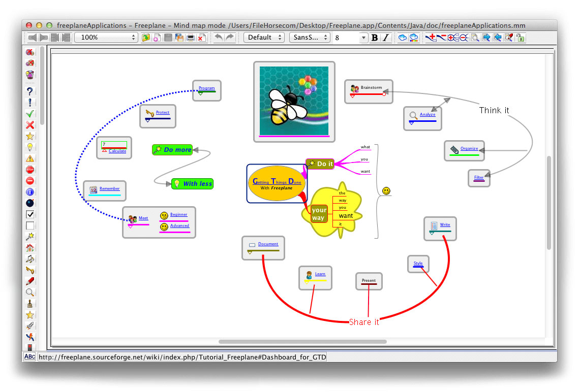Add the question mark icon

tap(30, 91)
